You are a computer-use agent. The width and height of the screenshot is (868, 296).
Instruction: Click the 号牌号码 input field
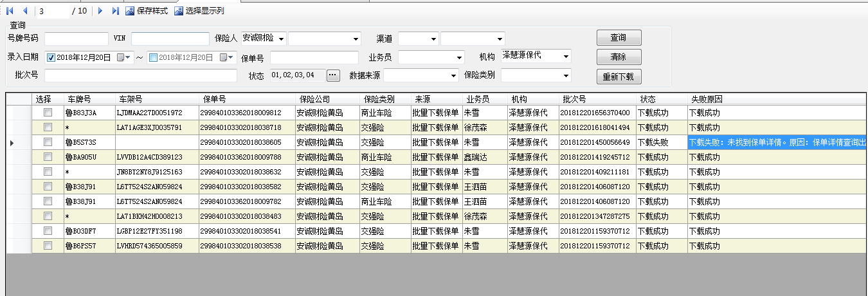tap(77, 39)
